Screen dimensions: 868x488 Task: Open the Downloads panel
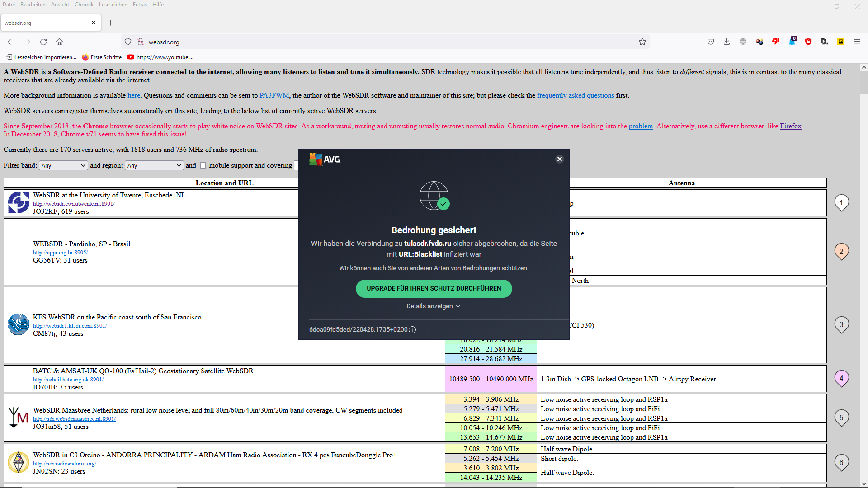pyautogui.click(x=727, y=42)
